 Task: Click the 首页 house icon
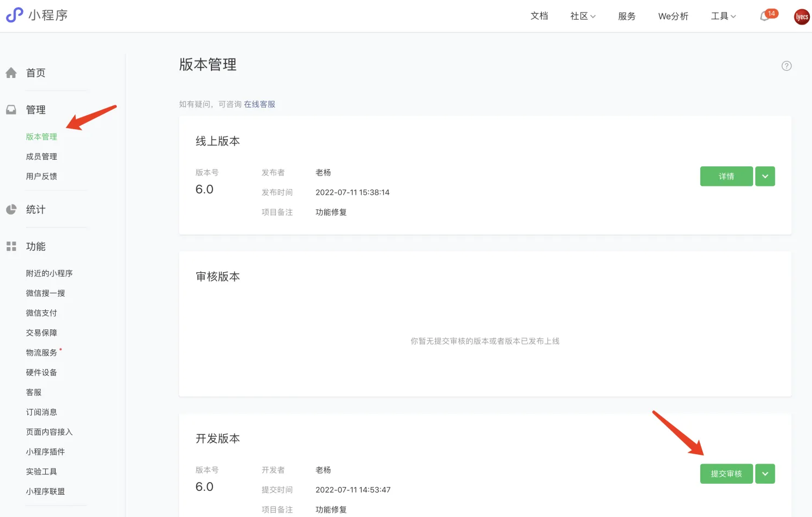click(x=11, y=73)
